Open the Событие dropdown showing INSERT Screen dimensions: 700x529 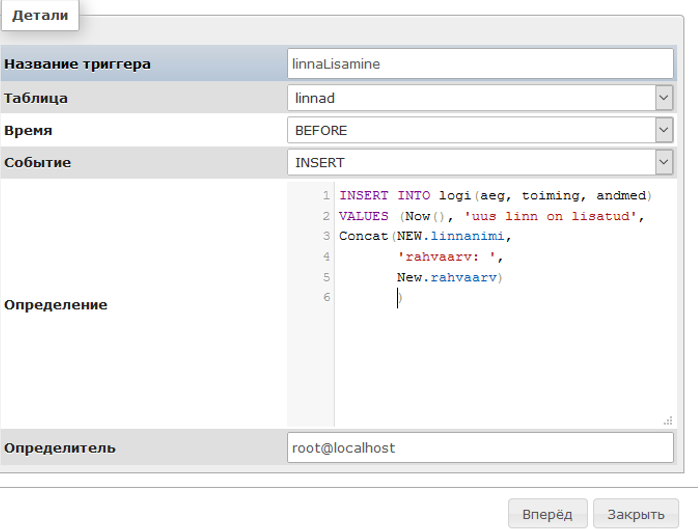click(x=480, y=162)
